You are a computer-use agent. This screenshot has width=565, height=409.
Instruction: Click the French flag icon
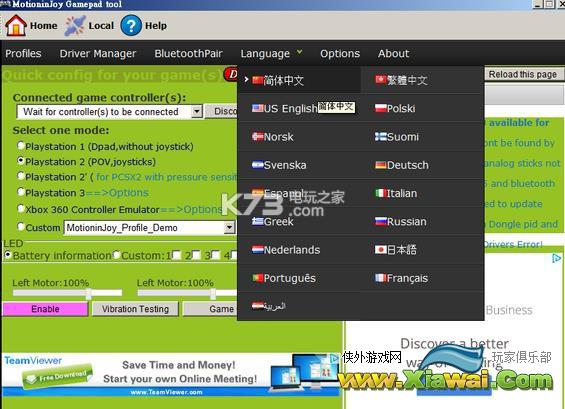pos(381,278)
